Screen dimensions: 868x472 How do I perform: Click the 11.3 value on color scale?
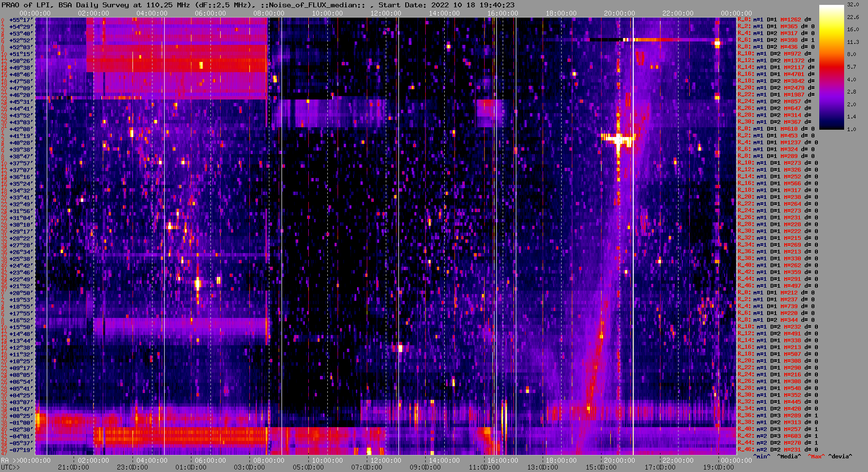pos(853,42)
